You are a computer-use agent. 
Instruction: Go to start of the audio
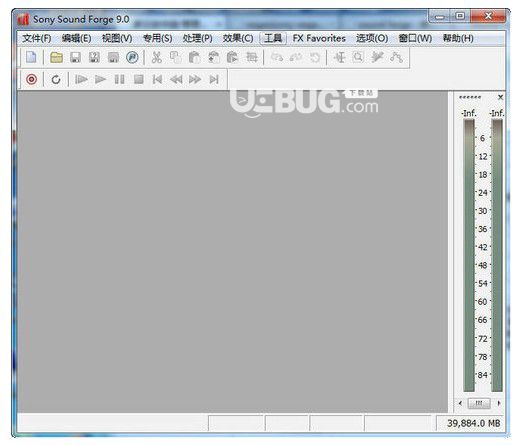157,79
